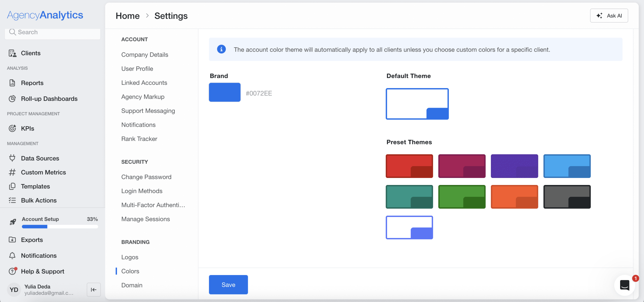Open Support Messaging settings
The image size is (644, 302).
[x=148, y=111]
